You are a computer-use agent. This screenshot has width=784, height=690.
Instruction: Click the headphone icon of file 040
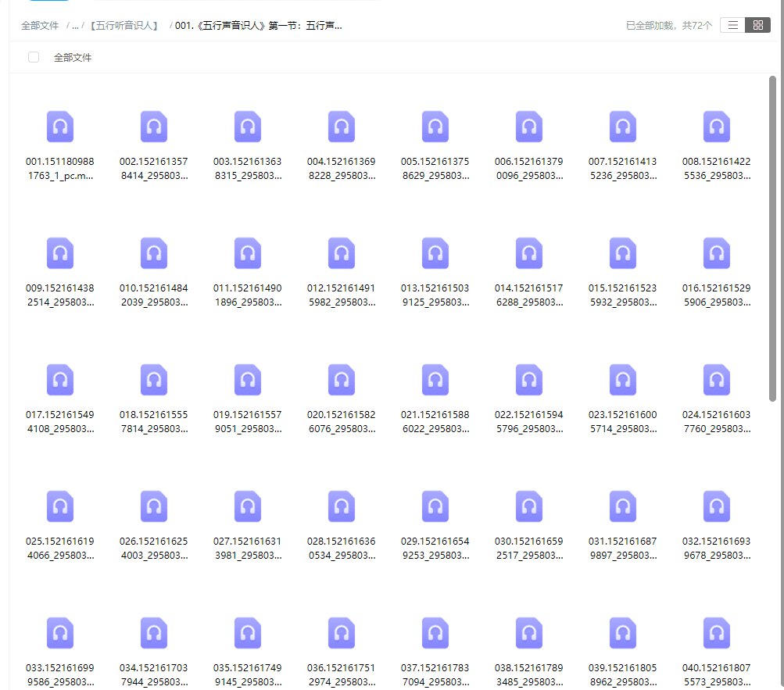coord(716,632)
